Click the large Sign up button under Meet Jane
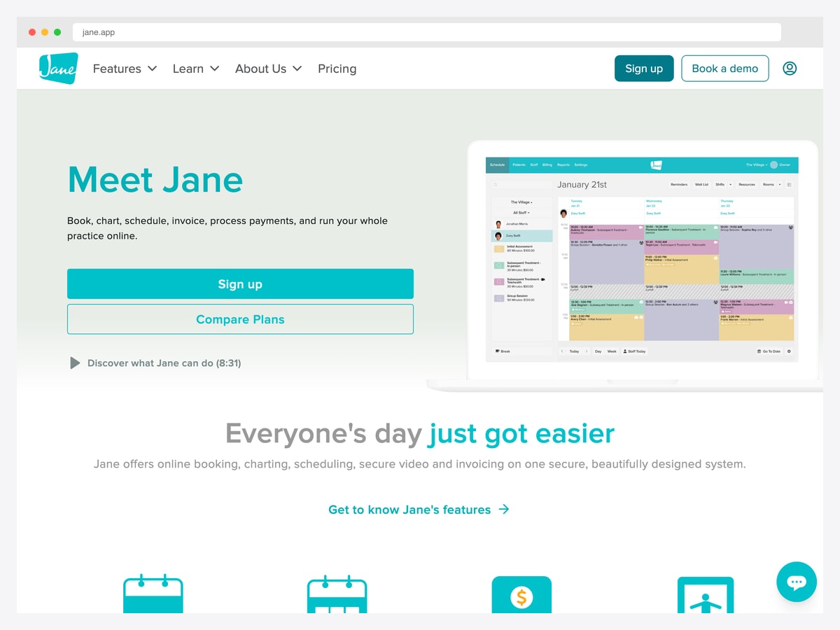 240,283
